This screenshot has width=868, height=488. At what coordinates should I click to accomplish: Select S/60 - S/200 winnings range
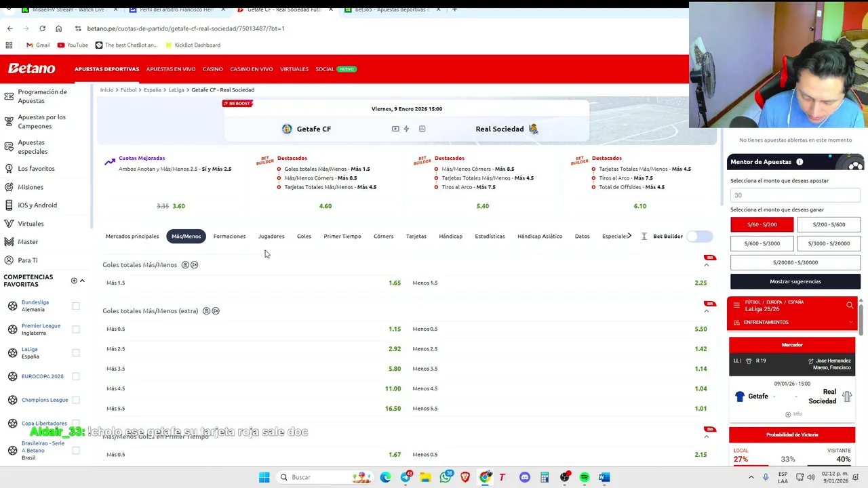[762, 224]
